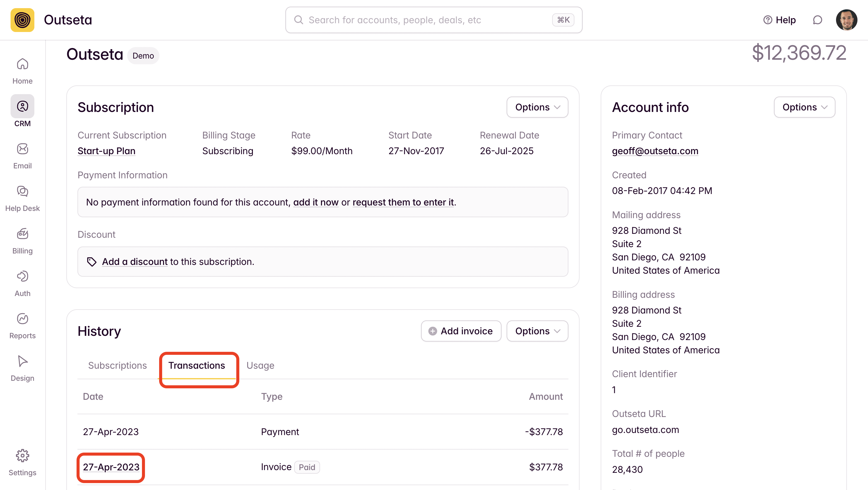Click the Design sidebar icon
The height and width of the screenshot is (490, 868).
point(22,368)
